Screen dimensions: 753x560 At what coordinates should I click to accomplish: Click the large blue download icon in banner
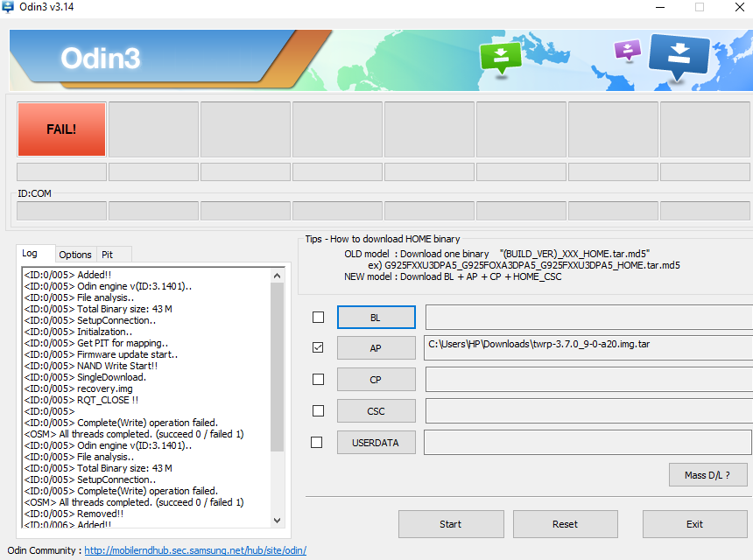click(679, 56)
